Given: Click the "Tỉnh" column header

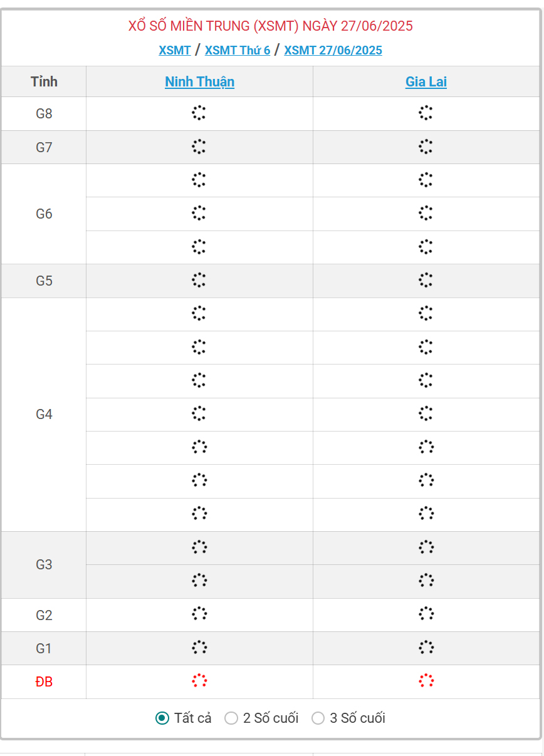Looking at the screenshot, I should click(x=44, y=81).
